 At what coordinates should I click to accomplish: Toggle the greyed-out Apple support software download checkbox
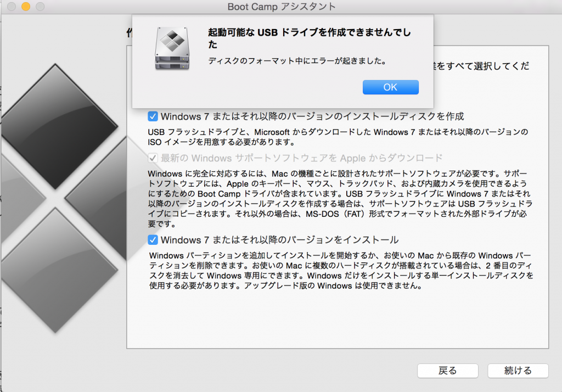153,158
